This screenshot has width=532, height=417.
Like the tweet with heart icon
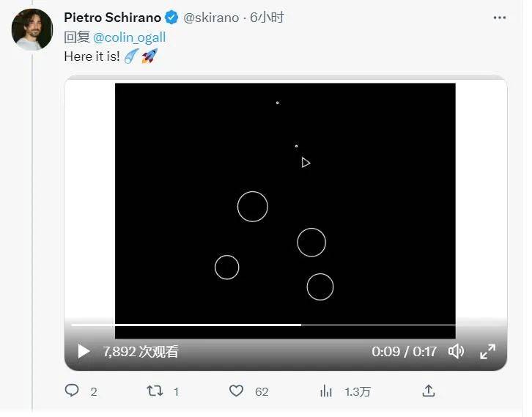236,391
